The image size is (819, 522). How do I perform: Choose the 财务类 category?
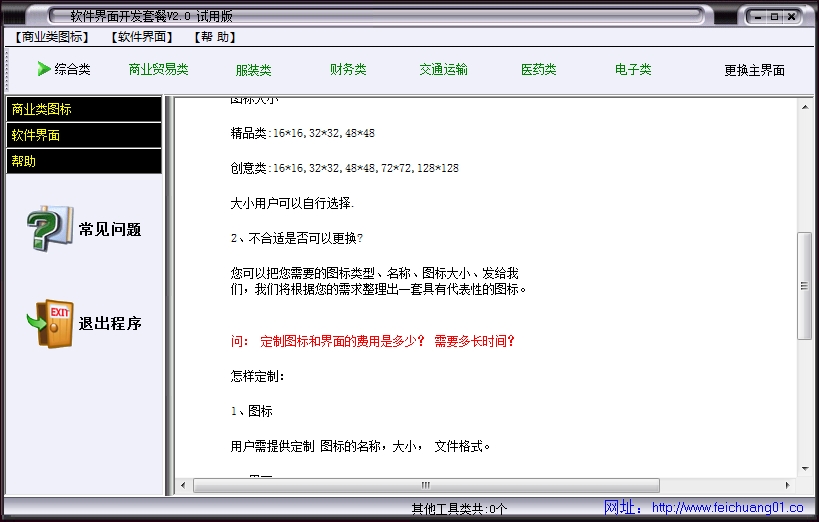[348, 70]
